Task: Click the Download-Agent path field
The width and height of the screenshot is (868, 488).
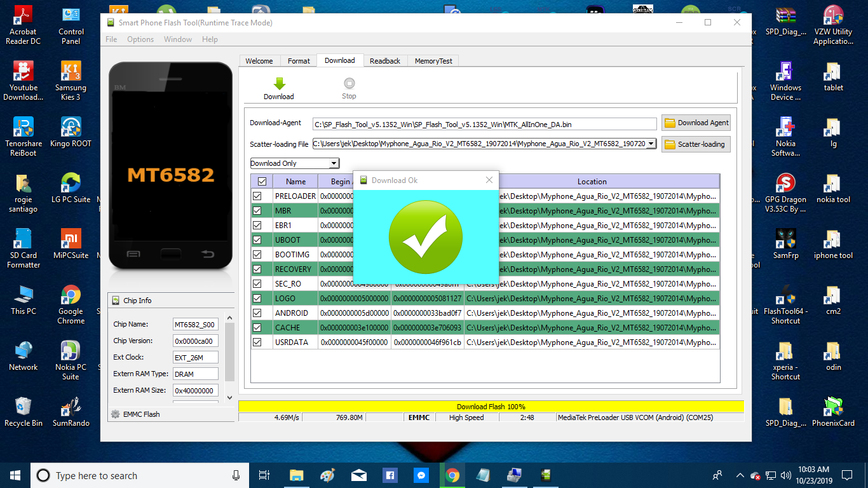Action: click(x=484, y=124)
